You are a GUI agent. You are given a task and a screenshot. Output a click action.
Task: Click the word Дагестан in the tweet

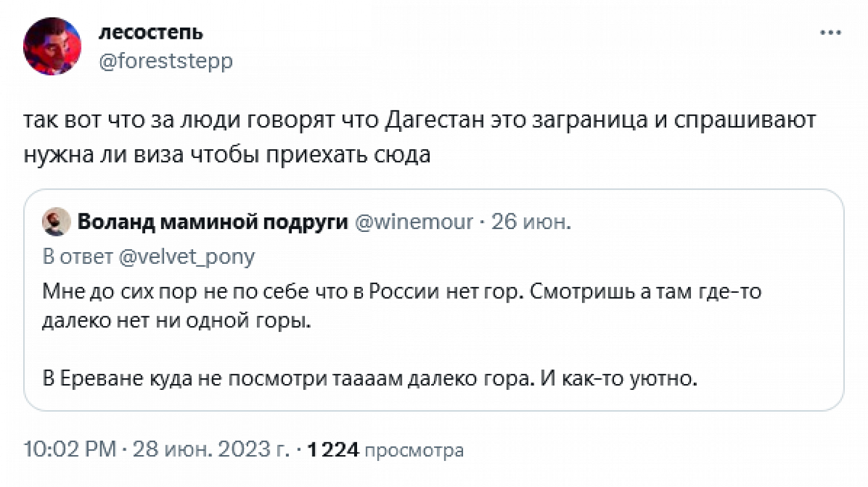pos(434,120)
